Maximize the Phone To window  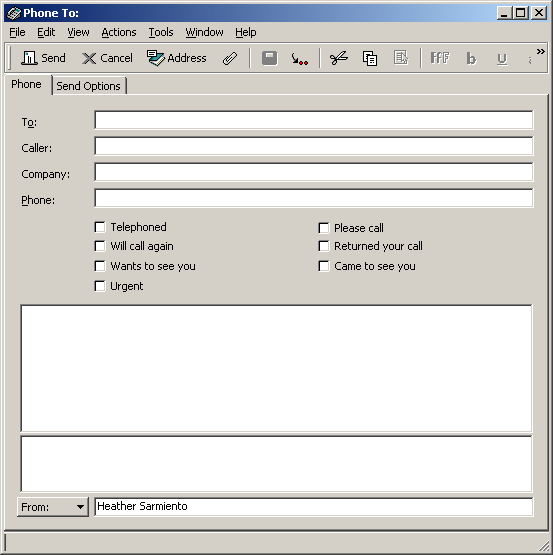coord(521,13)
